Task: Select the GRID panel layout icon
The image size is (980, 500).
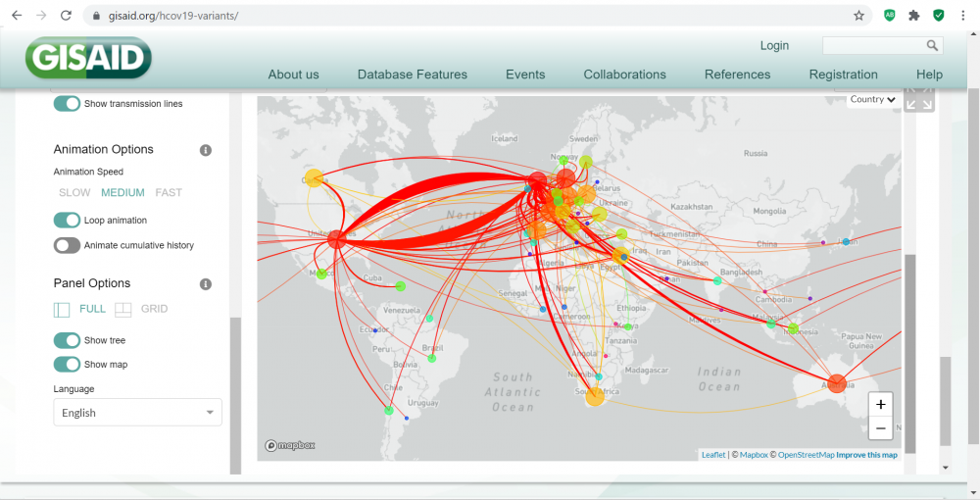Action: (x=123, y=309)
